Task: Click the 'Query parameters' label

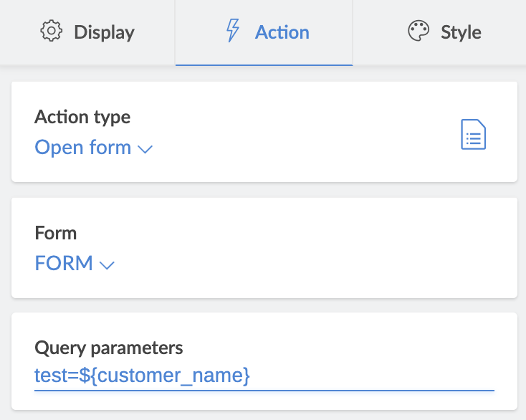Action: click(109, 348)
